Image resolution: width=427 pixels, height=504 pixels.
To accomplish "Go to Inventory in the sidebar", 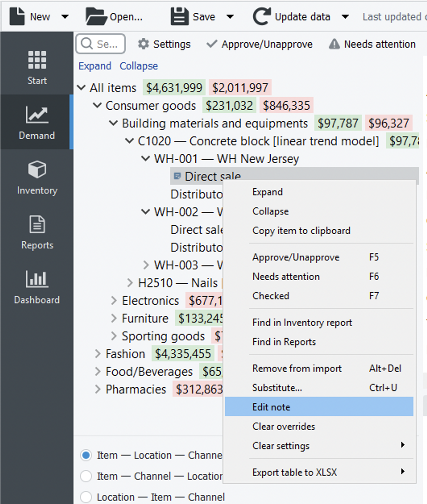I will (37, 177).
